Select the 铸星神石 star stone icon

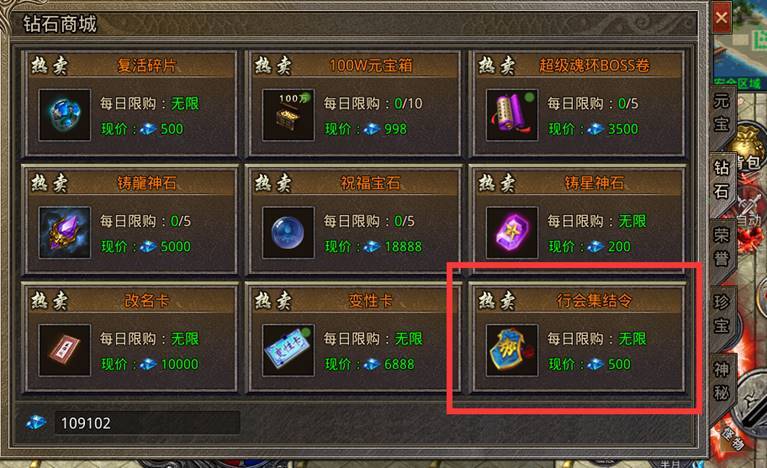pyautogui.click(x=512, y=232)
